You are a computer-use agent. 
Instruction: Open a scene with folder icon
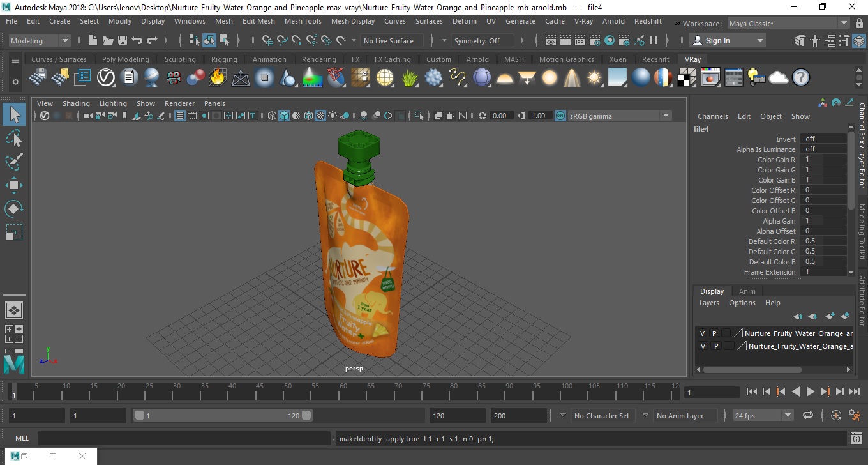107,40
